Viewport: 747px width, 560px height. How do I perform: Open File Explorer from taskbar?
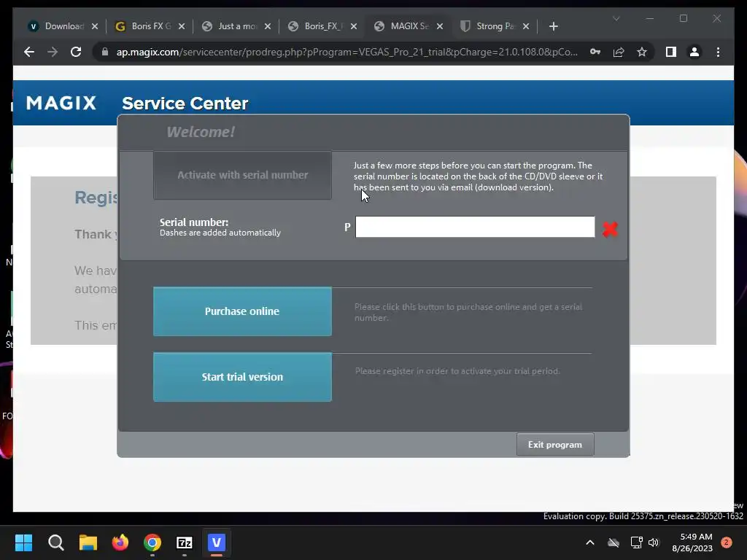pyautogui.click(x=88, y=542)
